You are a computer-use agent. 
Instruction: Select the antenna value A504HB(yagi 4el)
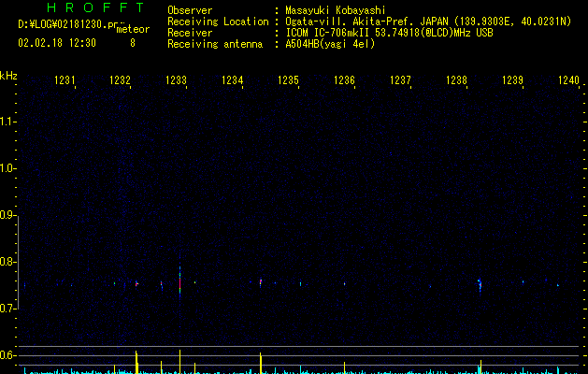[x=330, y=44]
